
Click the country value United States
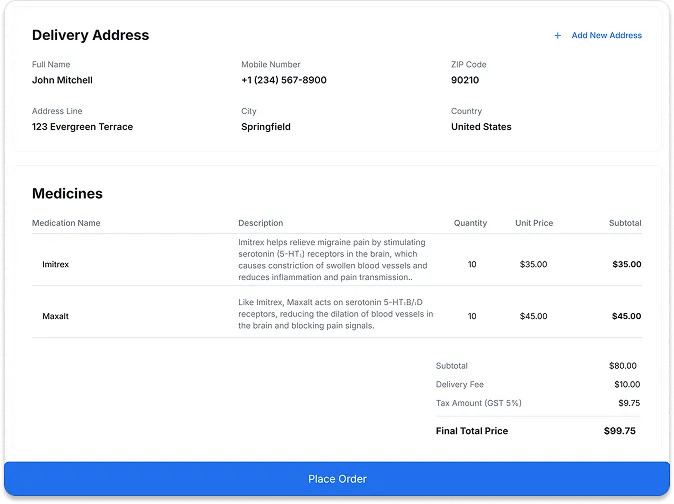coord(481,127)
